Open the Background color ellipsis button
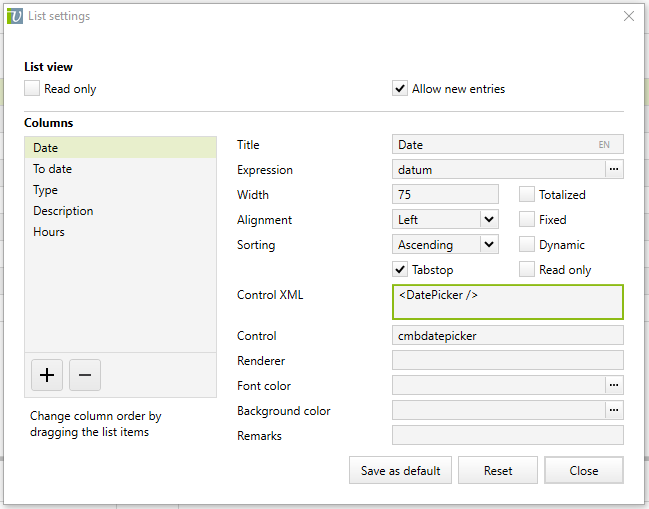 tap(614, 410)
